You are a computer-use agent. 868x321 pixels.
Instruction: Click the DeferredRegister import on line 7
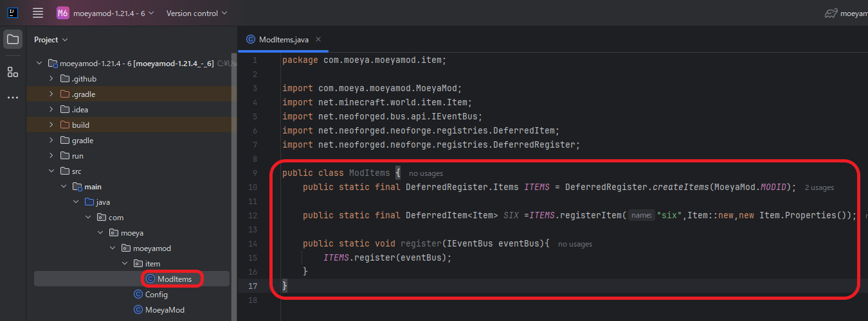click(431, 144)
